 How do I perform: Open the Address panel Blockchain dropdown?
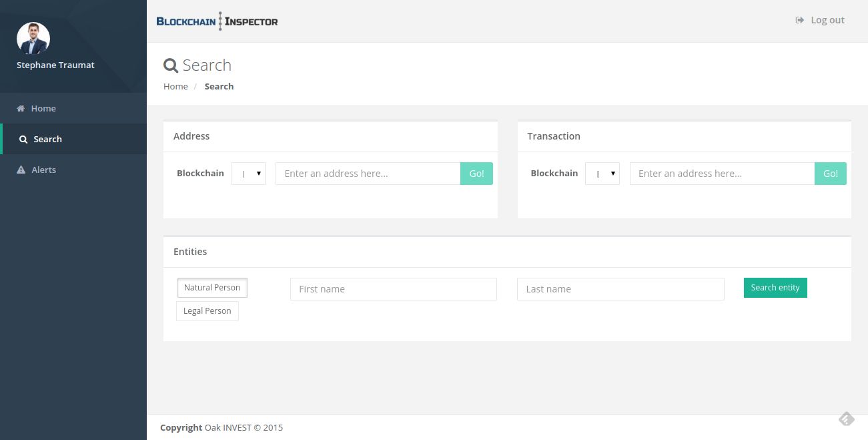pyautogui.click(x=249, y=174)
